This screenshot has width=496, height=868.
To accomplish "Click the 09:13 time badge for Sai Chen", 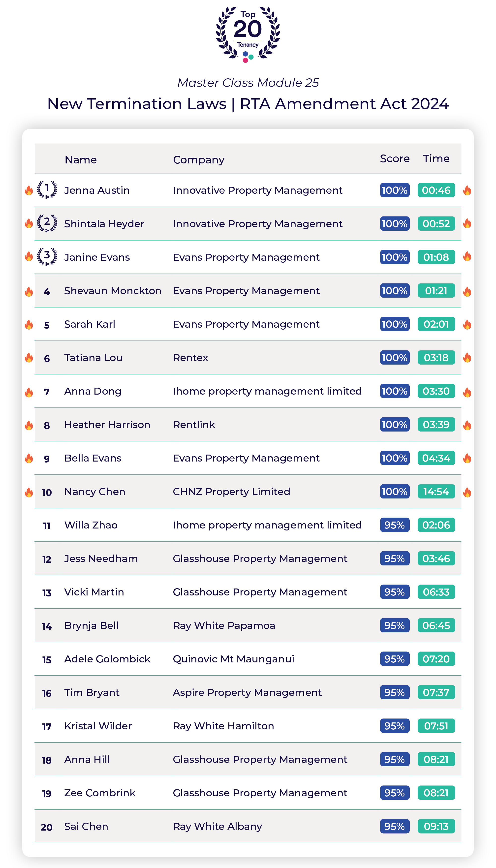I will tap(436, 826).
